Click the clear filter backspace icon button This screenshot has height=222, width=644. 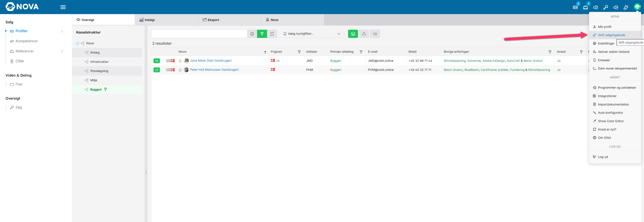pos(375,34)
